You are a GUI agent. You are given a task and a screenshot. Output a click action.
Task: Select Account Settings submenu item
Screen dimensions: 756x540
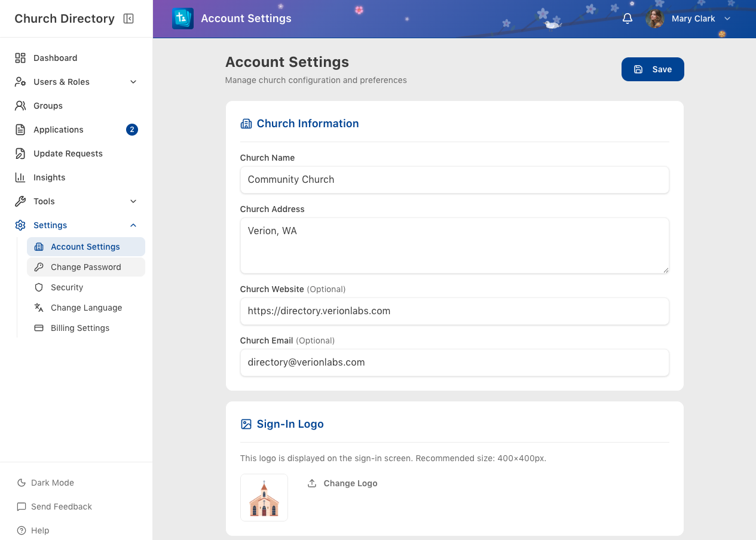(x=86, y=247)
